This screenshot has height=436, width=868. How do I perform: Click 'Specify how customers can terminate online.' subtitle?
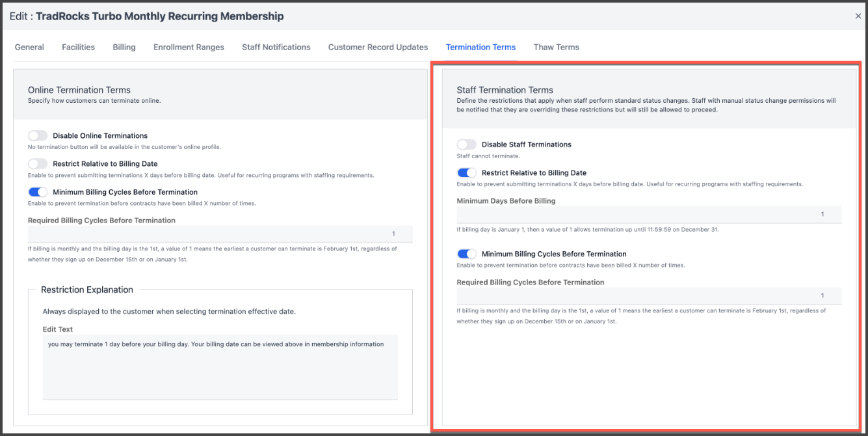(94, 101)
